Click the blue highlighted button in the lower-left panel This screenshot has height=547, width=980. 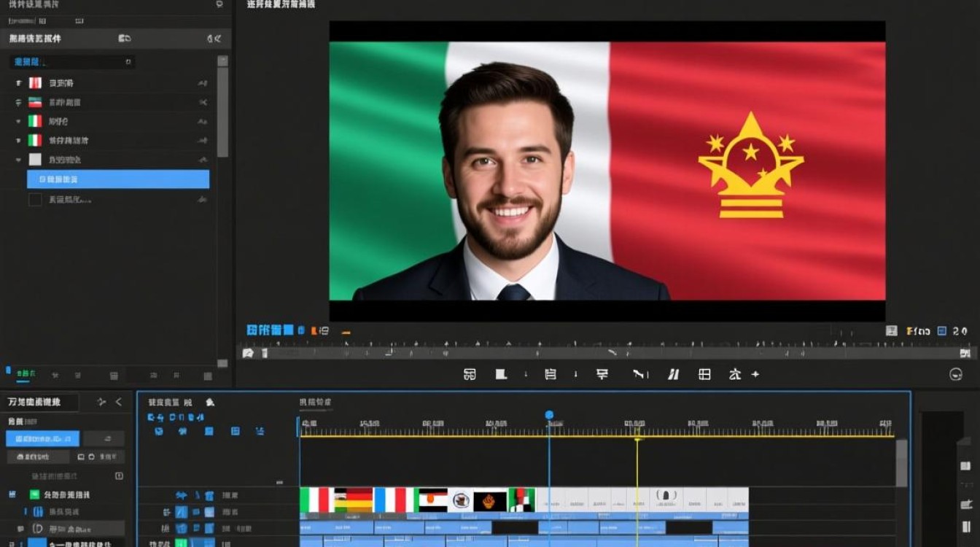pos(42,438)
